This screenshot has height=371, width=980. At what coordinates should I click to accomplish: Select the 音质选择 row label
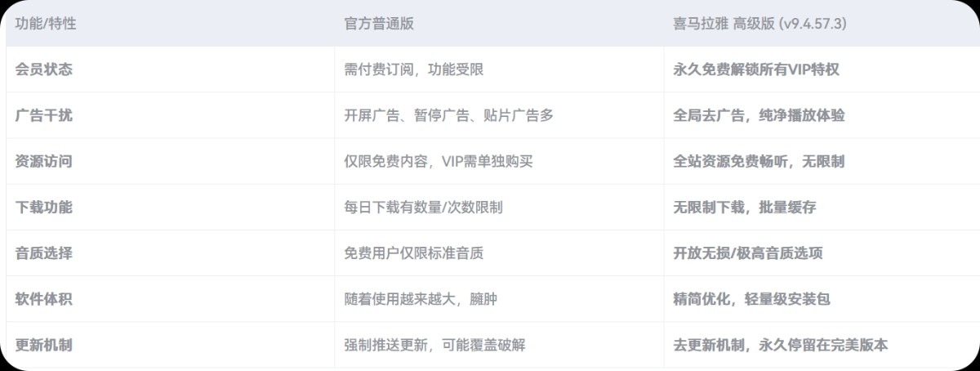(44, 253)
